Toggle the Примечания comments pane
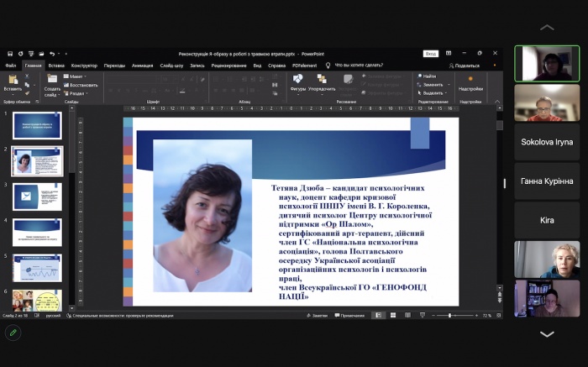Viewport: 588px width, 367px height. 349,315
